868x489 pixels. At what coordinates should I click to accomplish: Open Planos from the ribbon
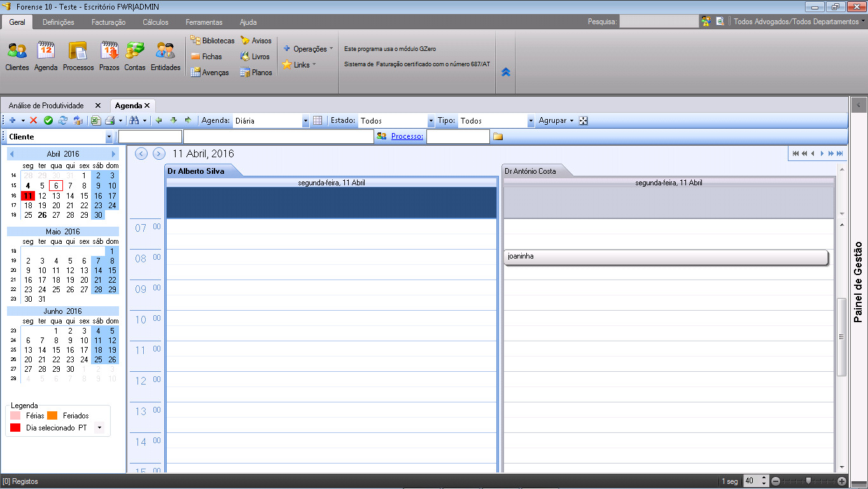pos(256,73)
